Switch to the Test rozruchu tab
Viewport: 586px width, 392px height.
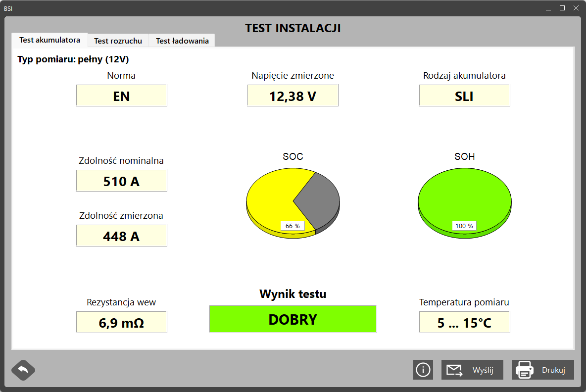[x=118, y=41]
